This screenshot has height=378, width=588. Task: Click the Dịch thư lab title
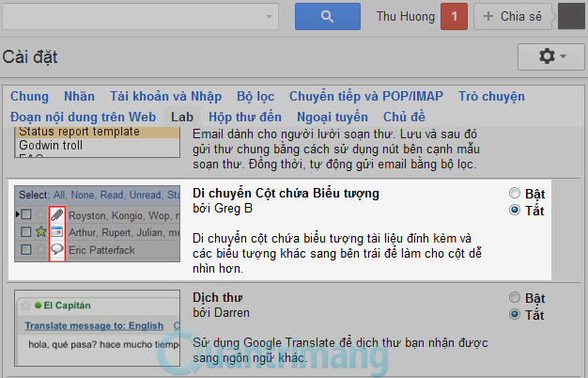point(218,298)
